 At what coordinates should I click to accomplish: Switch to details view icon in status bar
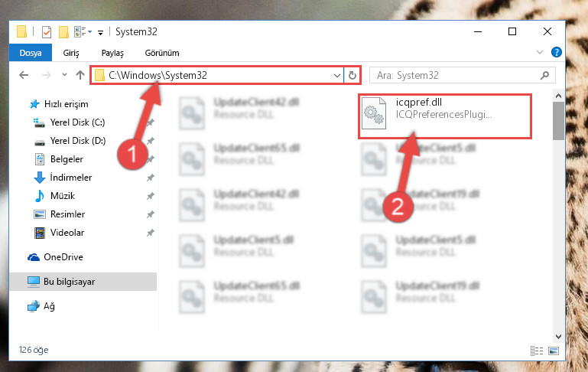537,351
